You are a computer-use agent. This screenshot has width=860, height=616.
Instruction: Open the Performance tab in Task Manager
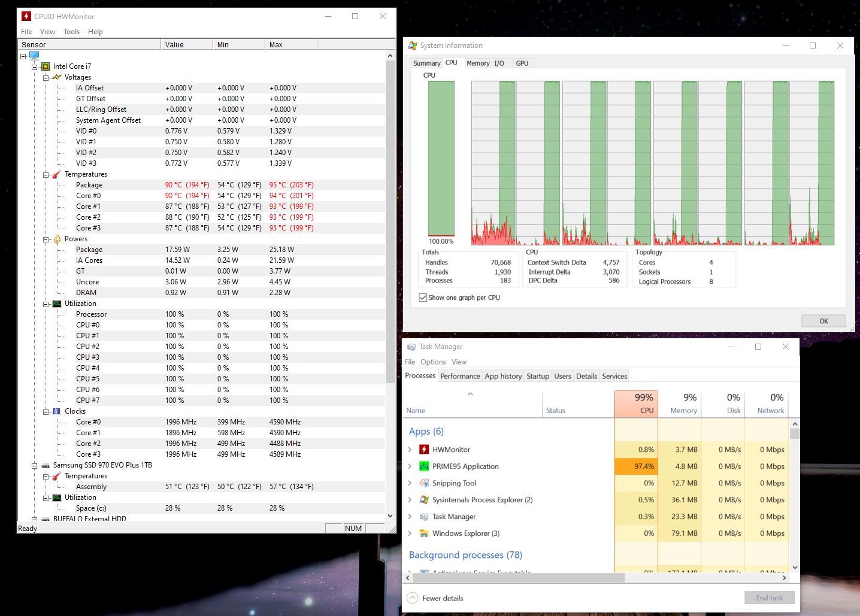(460, 377)
